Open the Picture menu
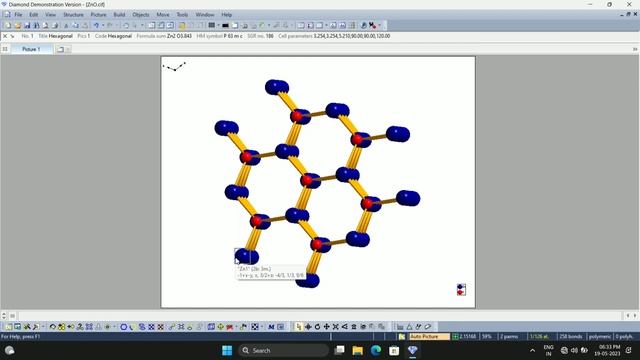Screen dimensions: 640x360 pos(98,15)
